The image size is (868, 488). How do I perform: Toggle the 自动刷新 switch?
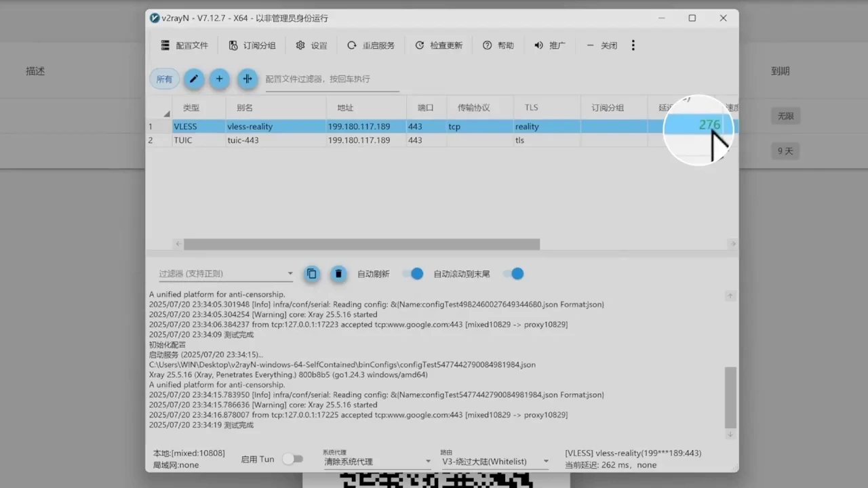pos(413,274)
